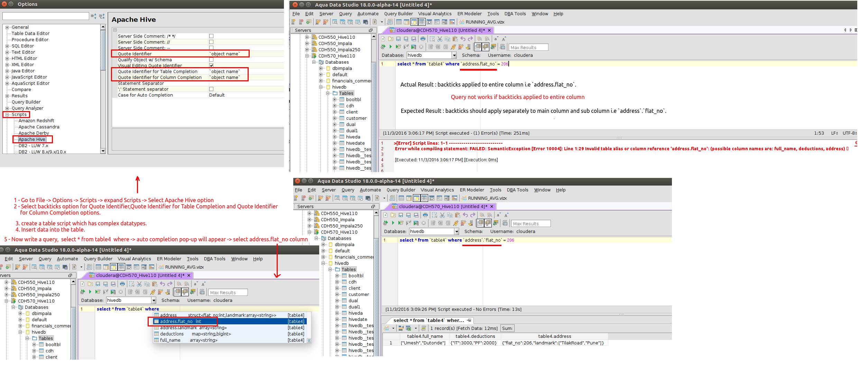The width and height of the screenshot is (868, 369).
Task: Collapse hivedb database in the results window
Action: [x=323, y=263]
